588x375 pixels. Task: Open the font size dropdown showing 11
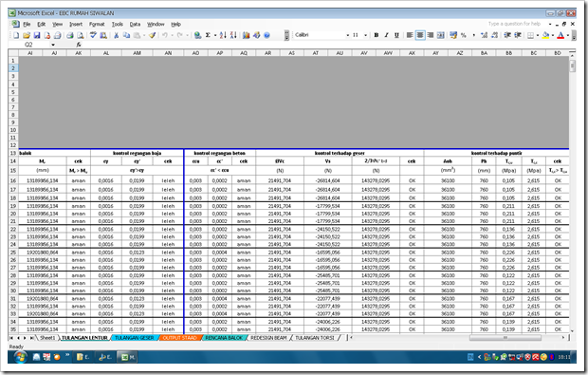click(x=365, y=35)
